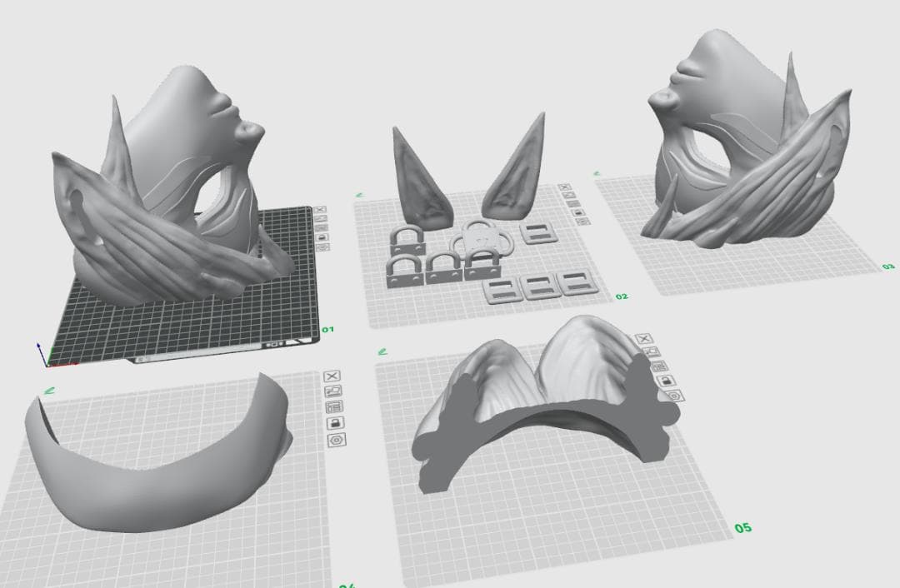The image size is (900, 588).
Task: Click the X icon beside the headband plate
Action: (331, 376)
